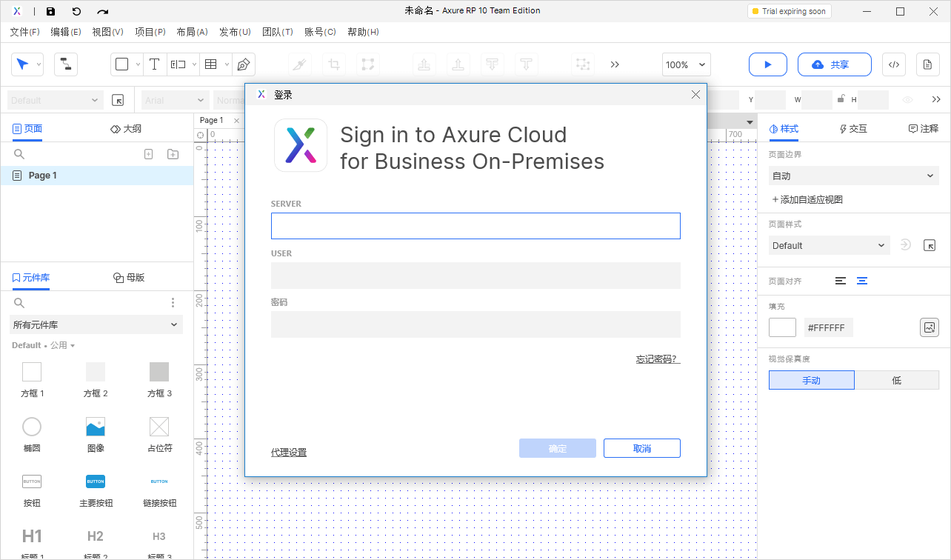The width and height of the screenshot is (951, 560).
Task: Open the canvas tab list dropdown arrow
Action: coord(750,122)
